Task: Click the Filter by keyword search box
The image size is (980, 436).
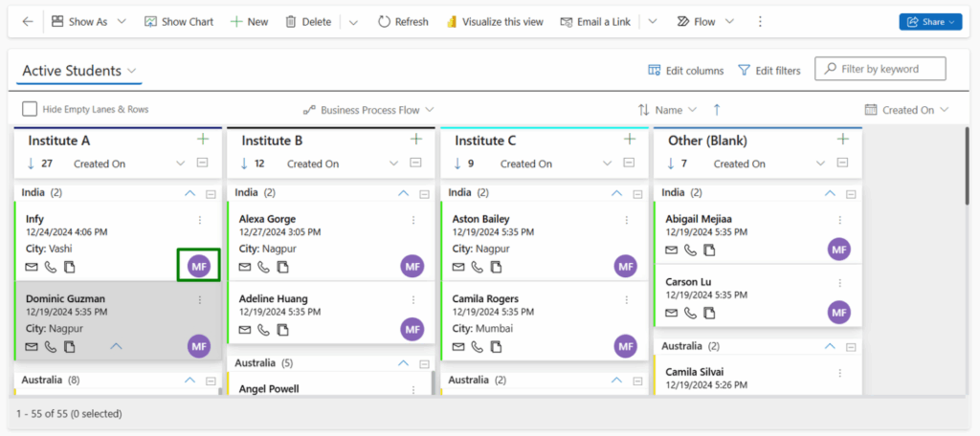Action: (880, 69)
